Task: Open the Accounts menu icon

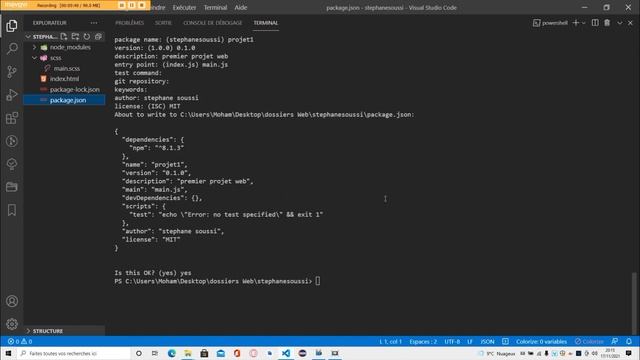Action: pos(12,301)
